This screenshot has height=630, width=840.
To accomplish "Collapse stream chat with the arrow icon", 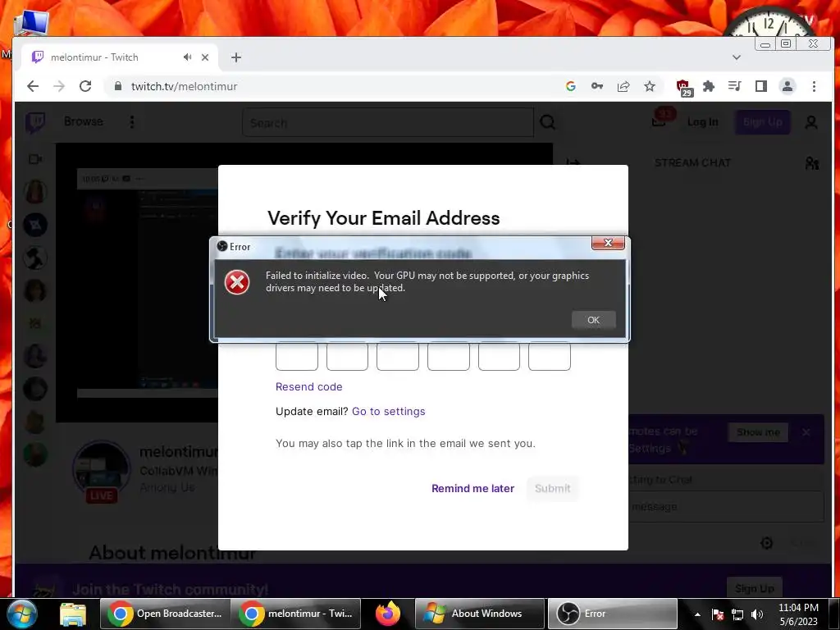I will [x=573, y=163].
